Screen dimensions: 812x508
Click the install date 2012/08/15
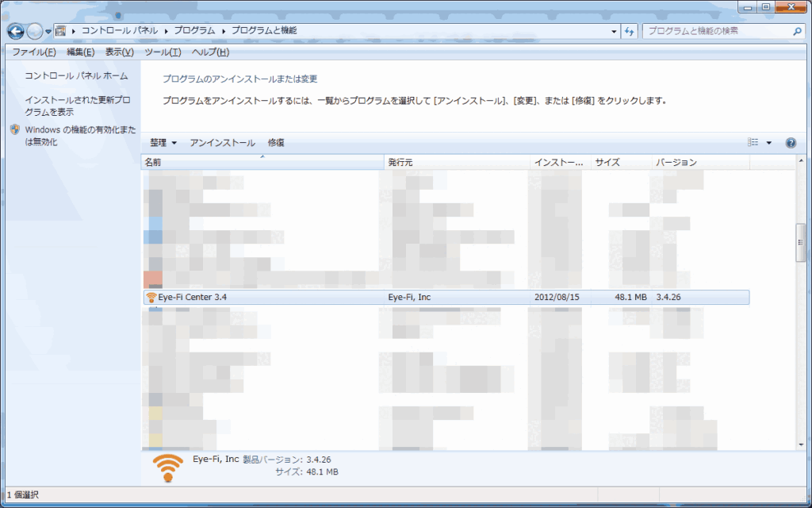pyautogui.click(x=557, y=298)
